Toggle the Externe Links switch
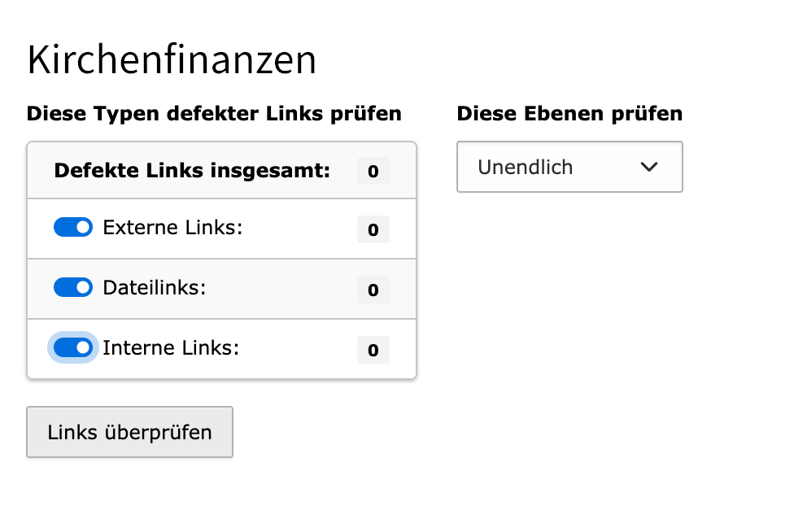Image resolution: width=794 pixels, height=532 pixels. click(x=73, y=228)
